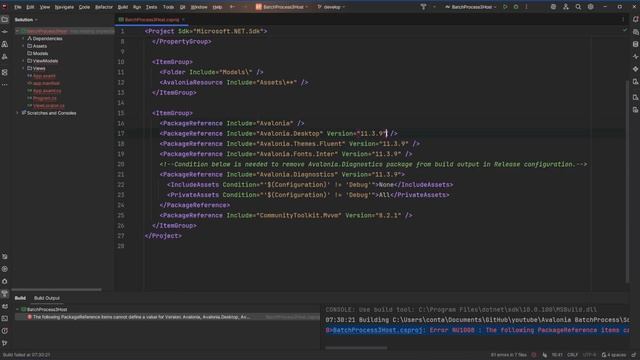This screenshot has width=640, height=360.
Task: Click the Rider logo main menu icon
Action: 5,7
